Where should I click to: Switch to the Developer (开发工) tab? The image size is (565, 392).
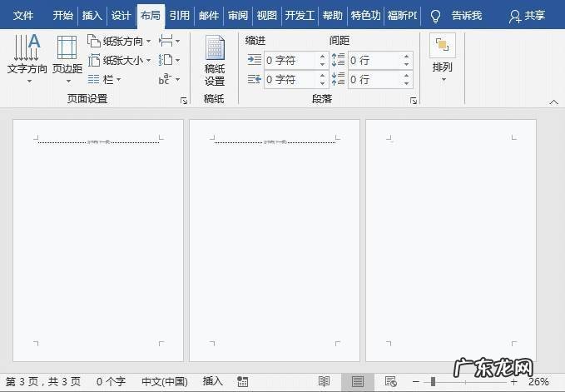tap(300, 16)
